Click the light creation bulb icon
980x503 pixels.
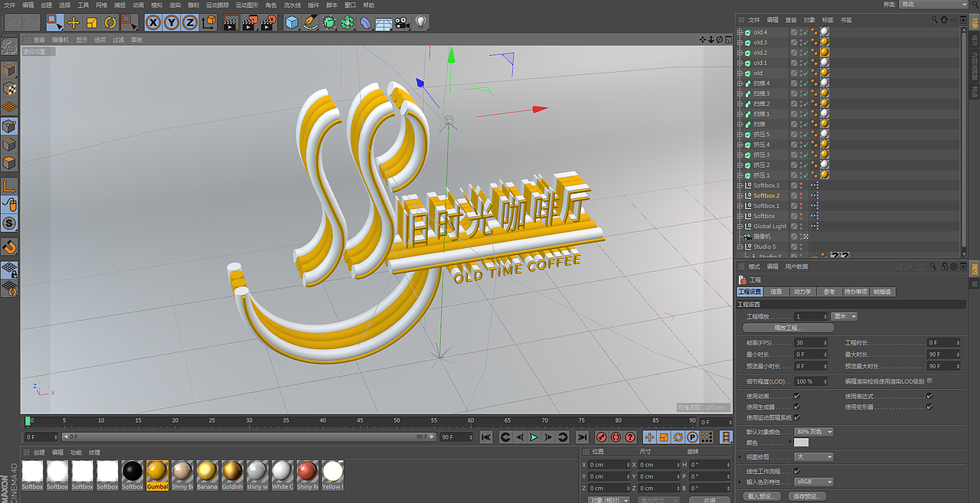coord(421,22)
